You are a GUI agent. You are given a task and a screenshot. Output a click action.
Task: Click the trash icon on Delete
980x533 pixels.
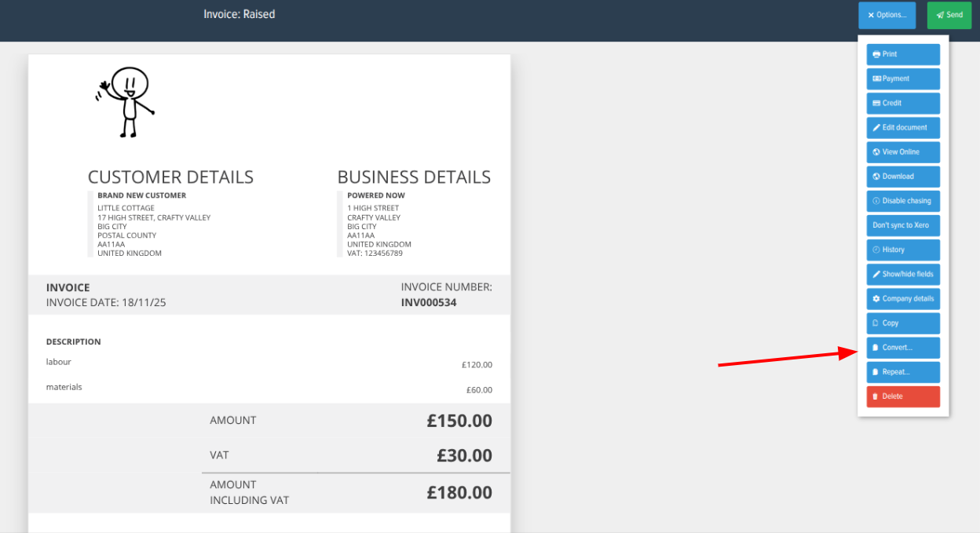click(x=876, y=396)
